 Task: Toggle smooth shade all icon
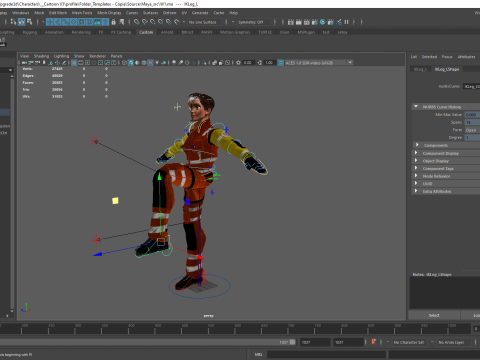pyautogui.click(x=131, y=63)
